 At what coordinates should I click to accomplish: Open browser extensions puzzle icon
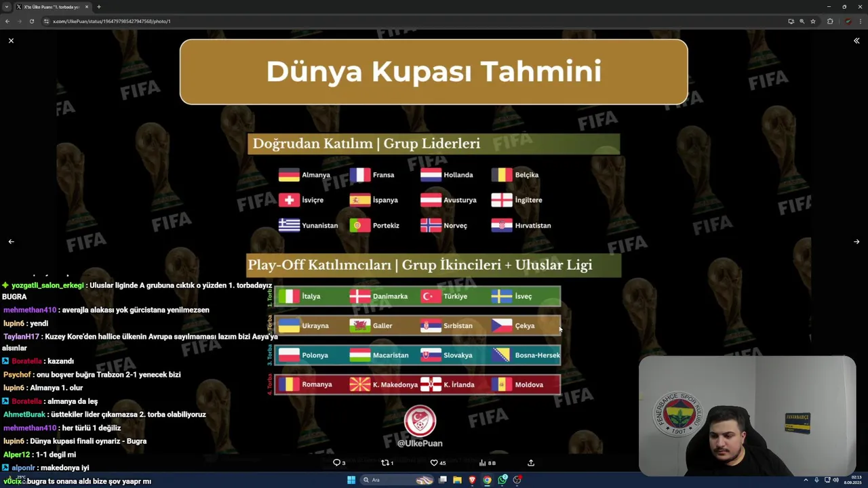pos(830,21)
